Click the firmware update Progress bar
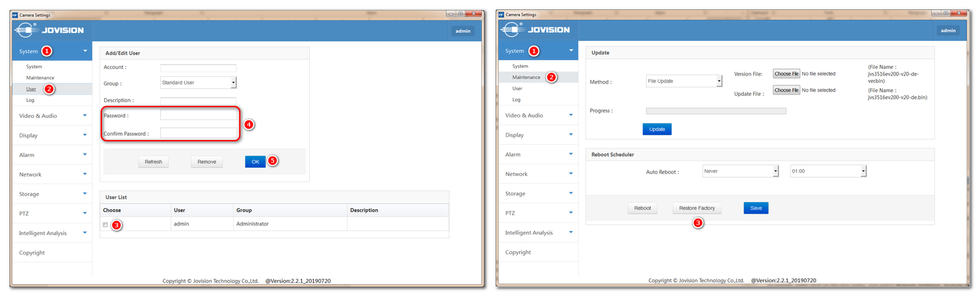 coord(716,111)
